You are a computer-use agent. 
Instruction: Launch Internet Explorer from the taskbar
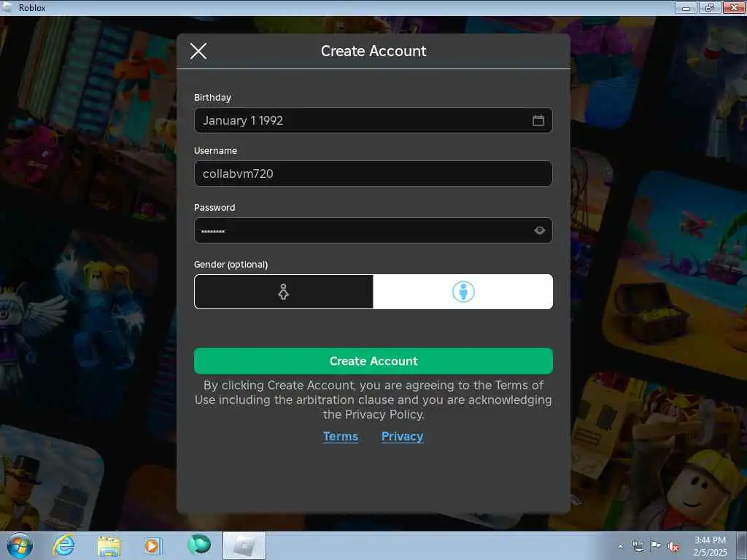coord(63,545)
